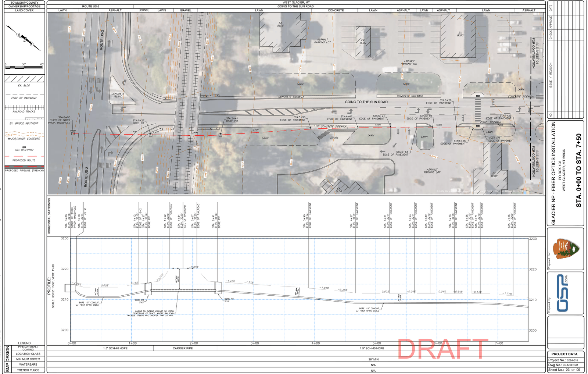Click the 'START OF WORK PROP. HANDHOLE' plan callout
This screenshot has width=588, height=374.
click(x=60, y=120)
